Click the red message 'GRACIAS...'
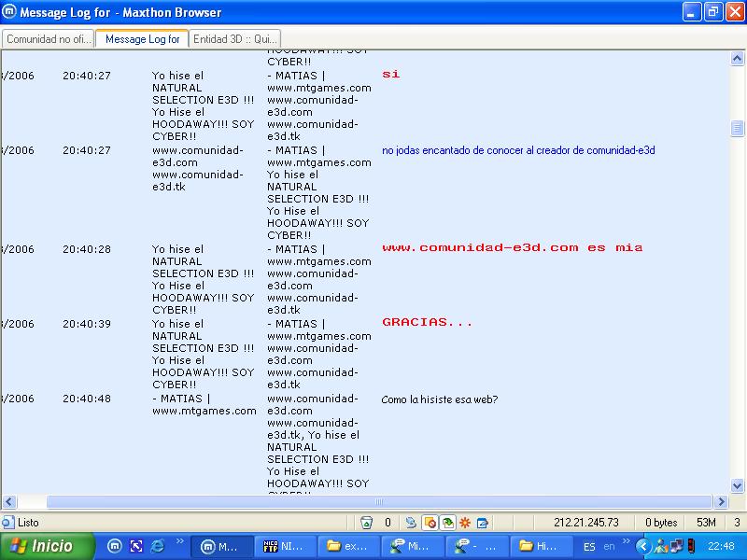Screen dimensions: 747x560 tap(427, 322)
